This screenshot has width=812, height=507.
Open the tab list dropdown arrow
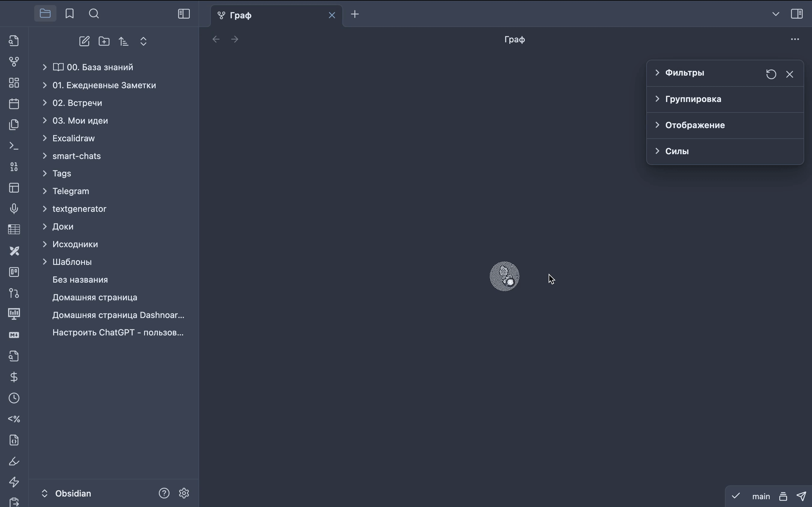point(775,14)
